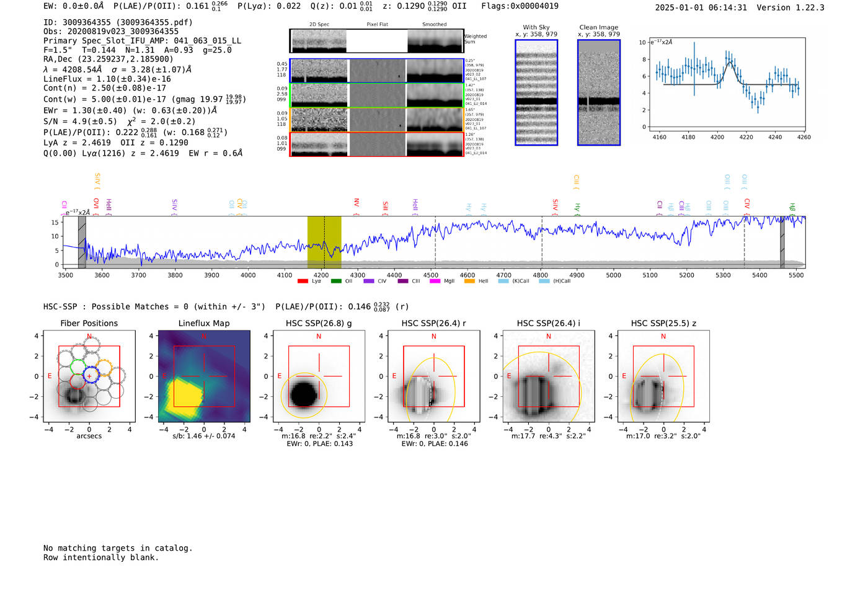The width and height of the screenshot is (868, 591).
Task: Click the Cont(w) gmag line
Action: pos(144,99)
